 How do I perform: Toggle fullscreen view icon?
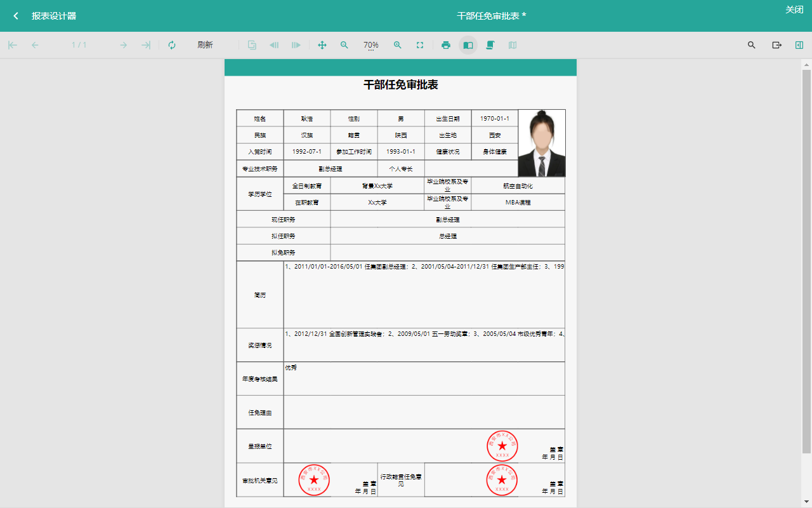point(420,45)
